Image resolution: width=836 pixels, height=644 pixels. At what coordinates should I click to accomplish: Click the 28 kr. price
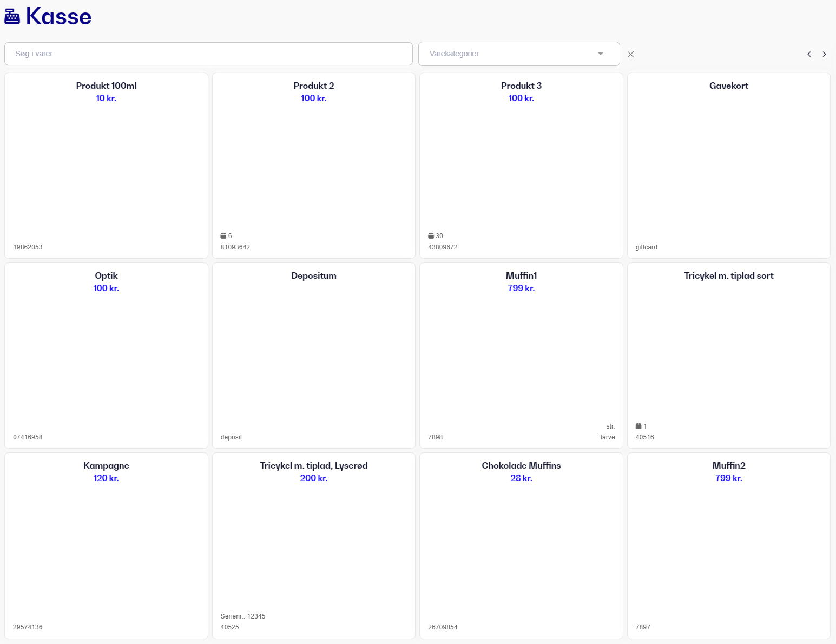[521, 478]
